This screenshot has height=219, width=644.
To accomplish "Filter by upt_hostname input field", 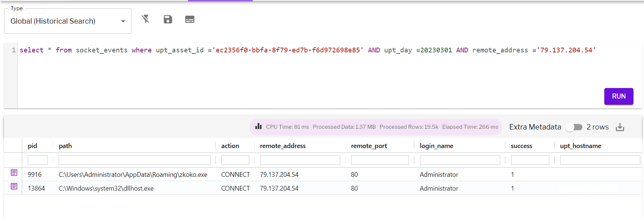I will [600, 160].
